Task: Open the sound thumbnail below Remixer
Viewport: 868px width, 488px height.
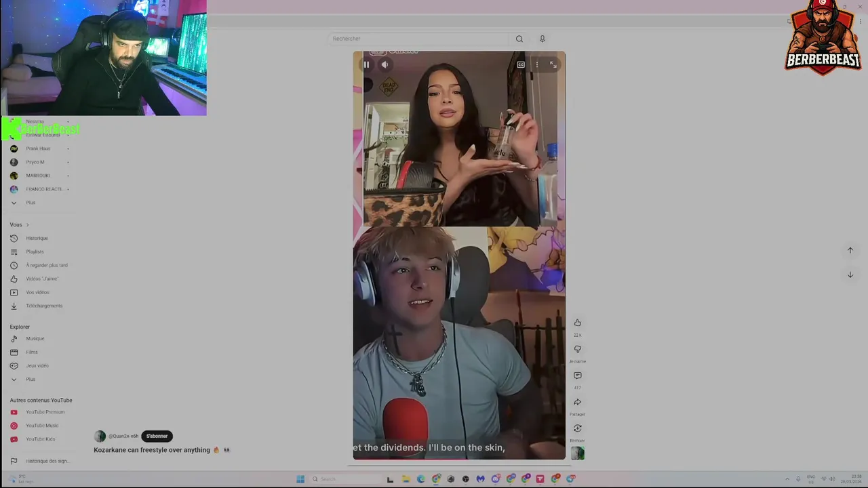Action: tap(578, 453)
